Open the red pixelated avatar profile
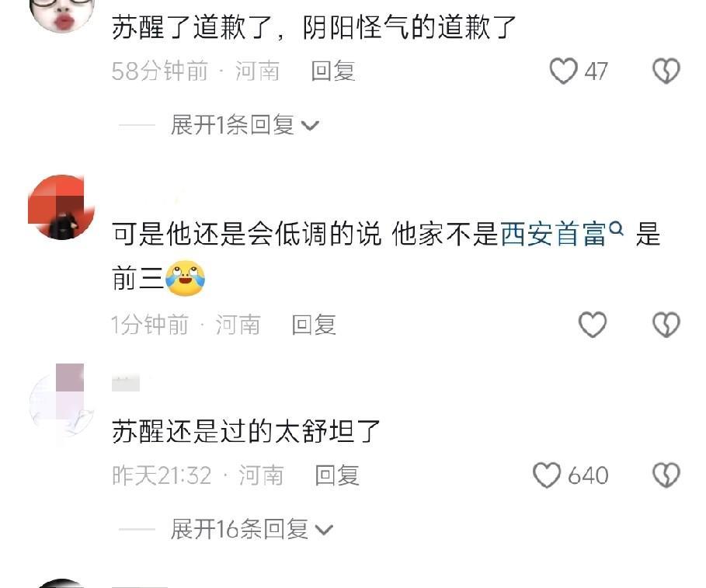706x588 pixels. pos(61,207)
